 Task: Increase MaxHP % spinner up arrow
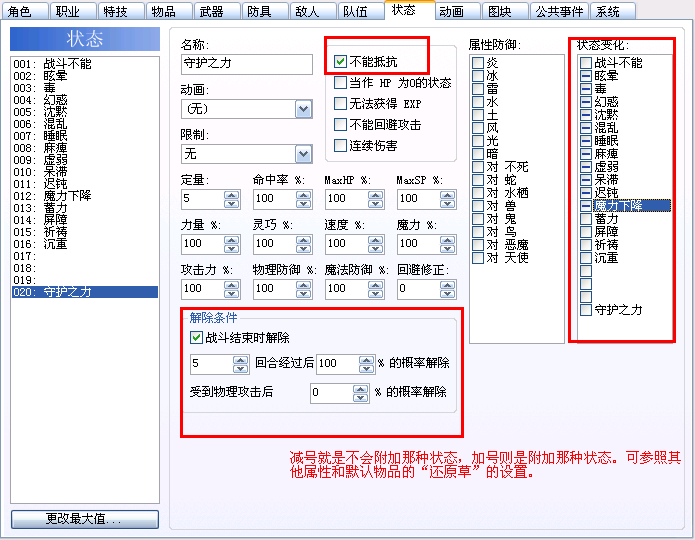tap(375, 195)
